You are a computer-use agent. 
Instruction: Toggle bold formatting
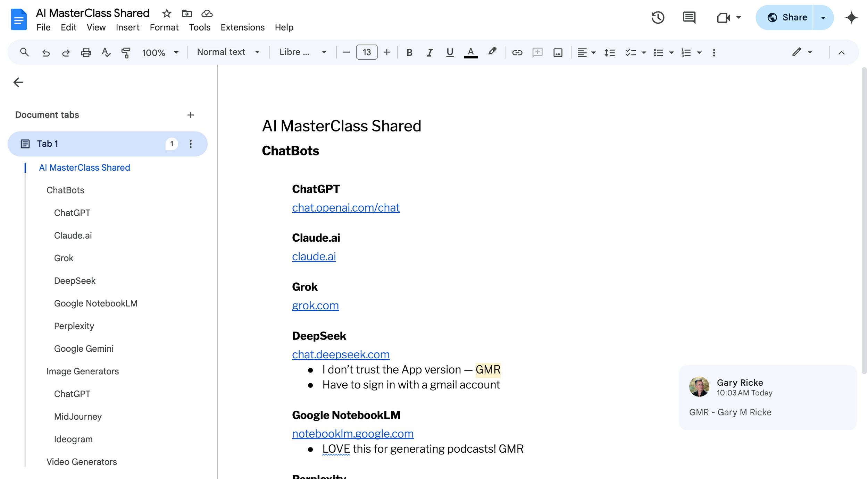click(409, 52)
